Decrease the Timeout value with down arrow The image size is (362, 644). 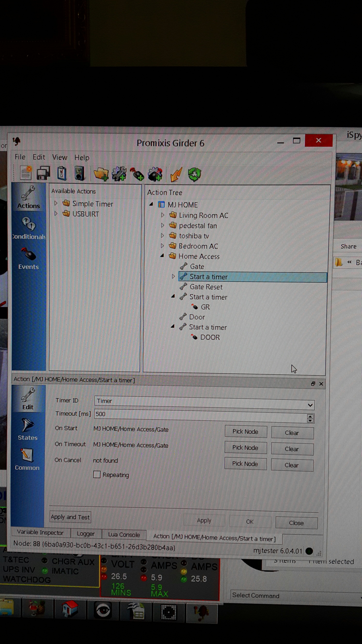pos(310,420)
